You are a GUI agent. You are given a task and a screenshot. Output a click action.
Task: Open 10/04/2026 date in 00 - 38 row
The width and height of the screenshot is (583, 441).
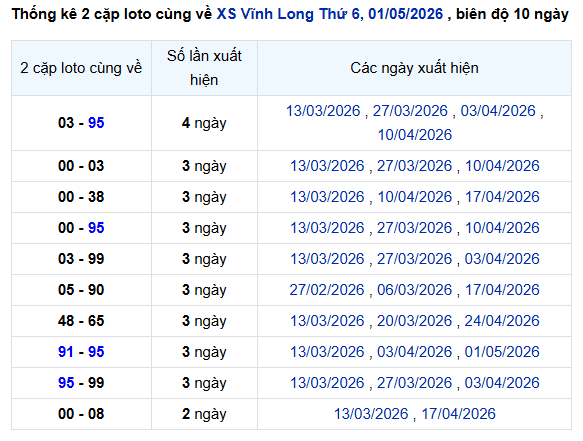pyautogui.click(x=415, y=197)
